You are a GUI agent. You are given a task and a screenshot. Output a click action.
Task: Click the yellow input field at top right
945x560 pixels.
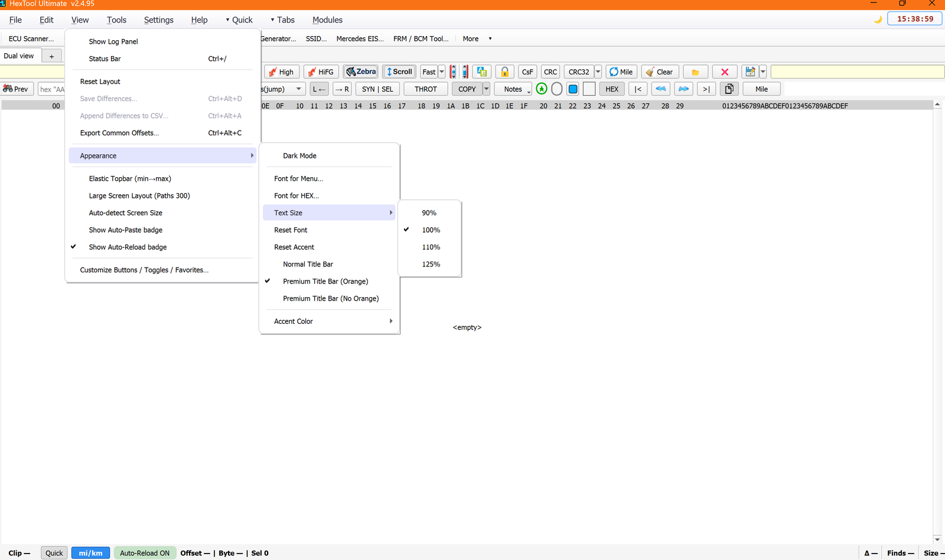[858, 72]
